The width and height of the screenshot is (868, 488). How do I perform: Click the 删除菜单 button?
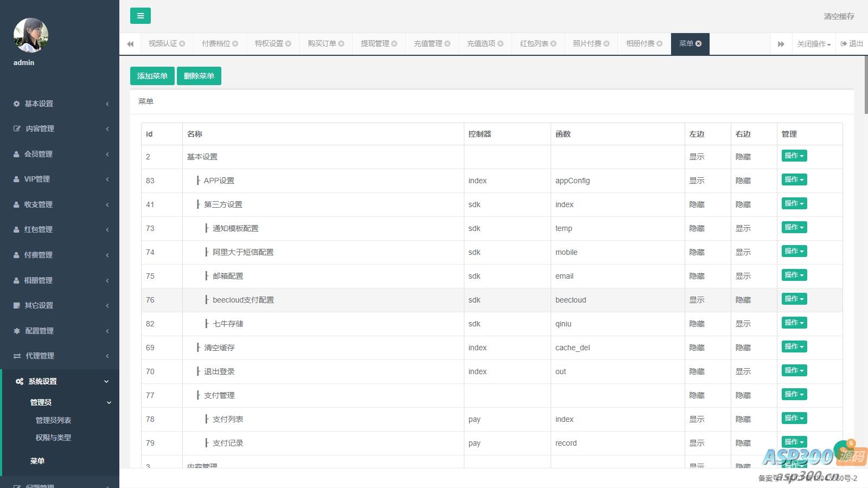[199, 76]
